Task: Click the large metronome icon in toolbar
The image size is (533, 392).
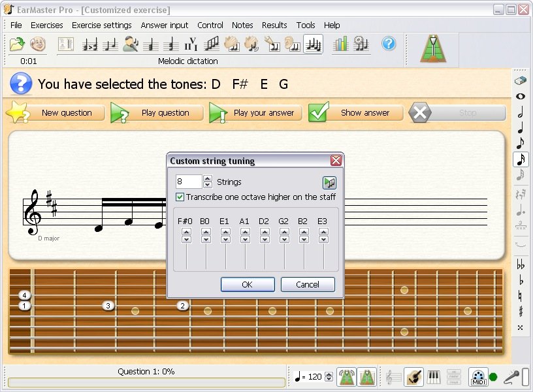Action: [x=432, y=48]
